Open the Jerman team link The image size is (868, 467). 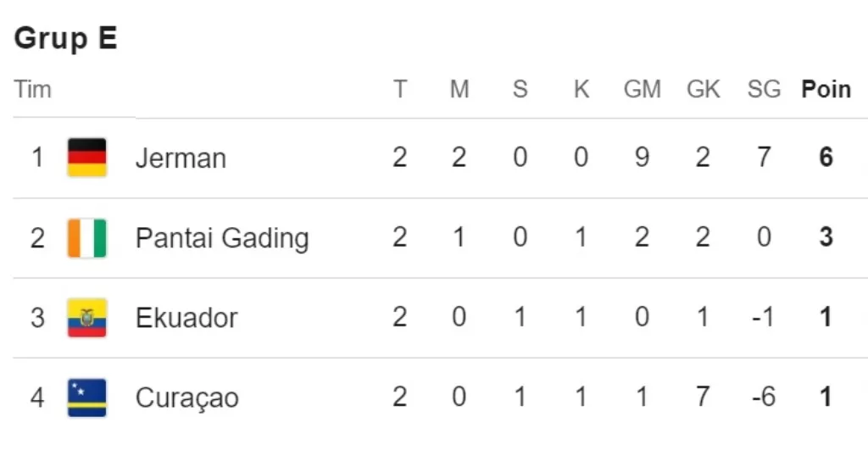point(181,158)
